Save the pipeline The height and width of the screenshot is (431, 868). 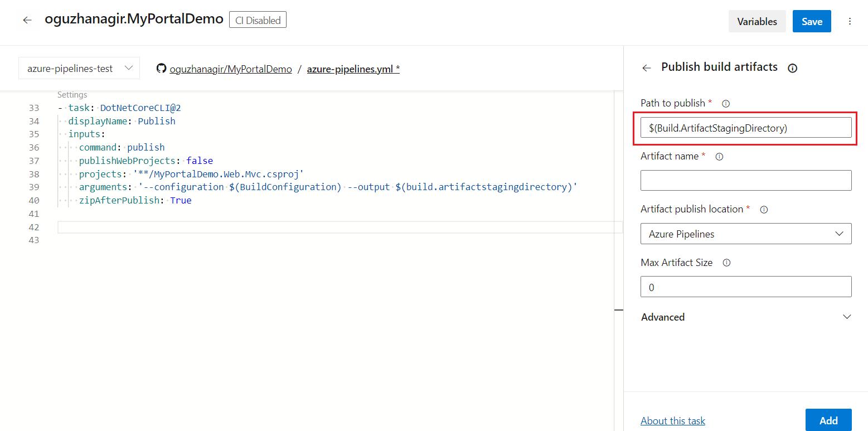812,21
